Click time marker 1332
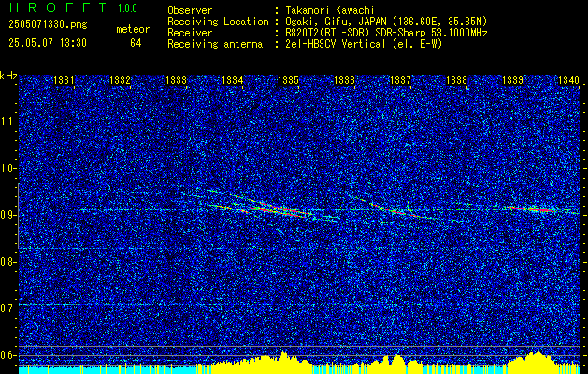Screen dimensions: 588x374 [120, 79]
